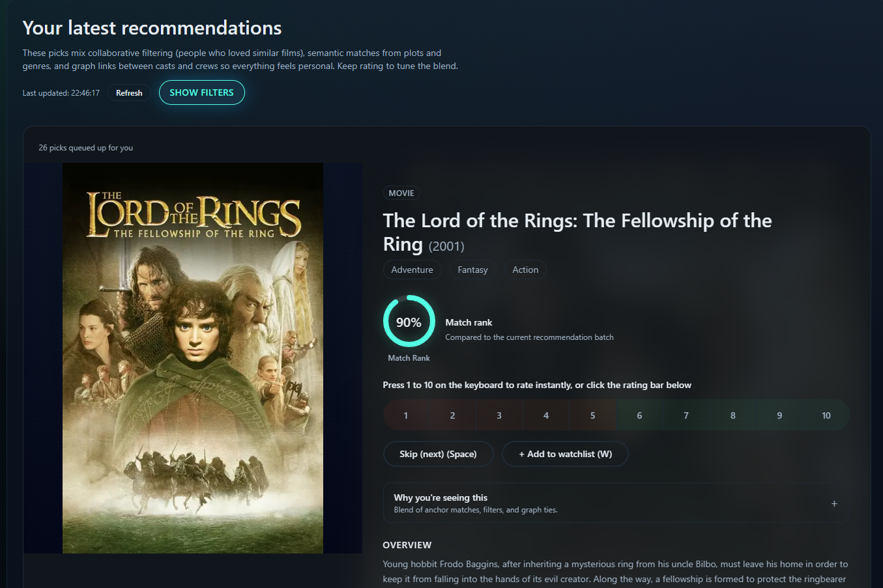Click the Last updated timestamp
This screenshot has width=883, height=588.
61,92
